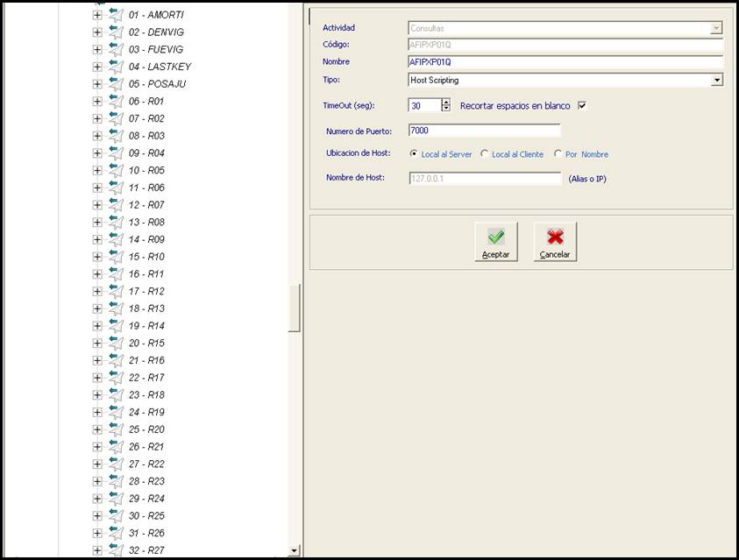This screenshot has height=560, width=739.
Task: Click the icon next to 22 - R17
Action: coord(115,378)
